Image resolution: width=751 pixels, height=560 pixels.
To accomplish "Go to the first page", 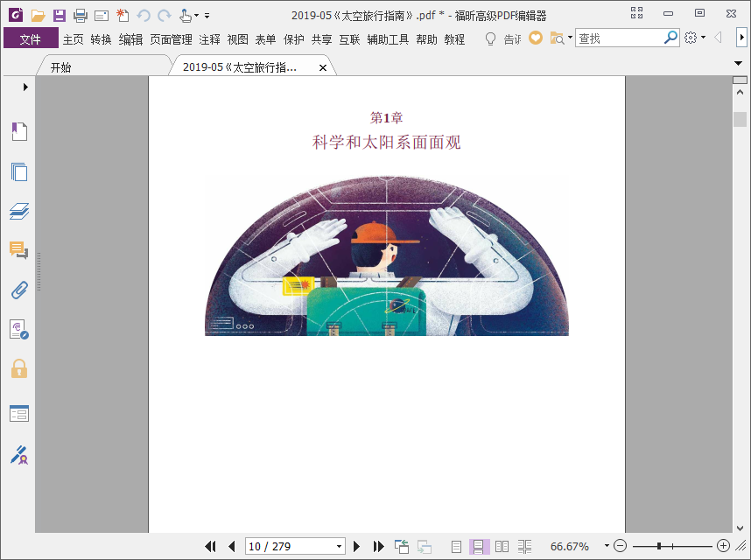I will click(210, 546).
